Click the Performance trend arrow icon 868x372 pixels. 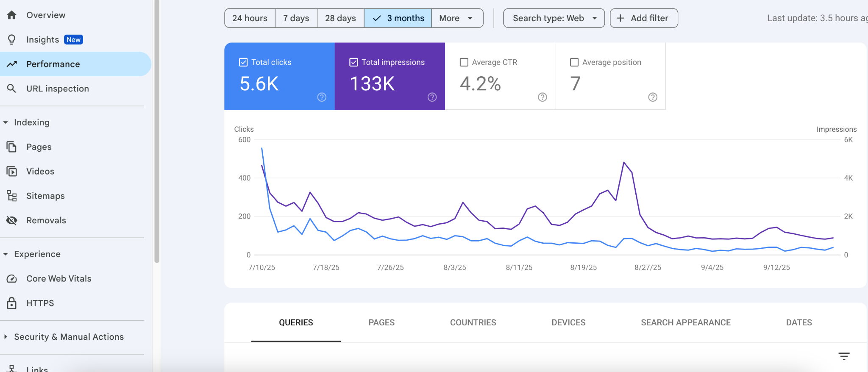tap(12, 64)
